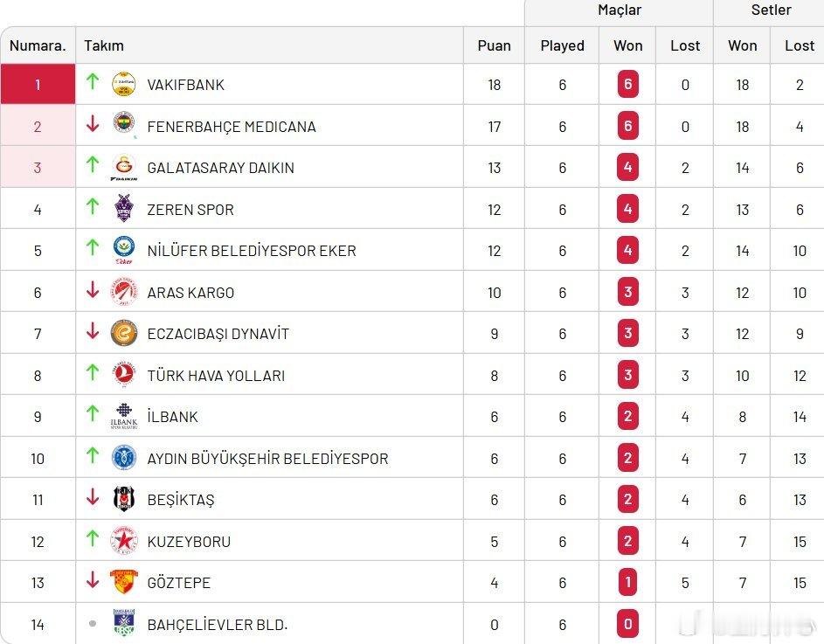Click the Türk Hava Yolları logo

click(124, 375)
